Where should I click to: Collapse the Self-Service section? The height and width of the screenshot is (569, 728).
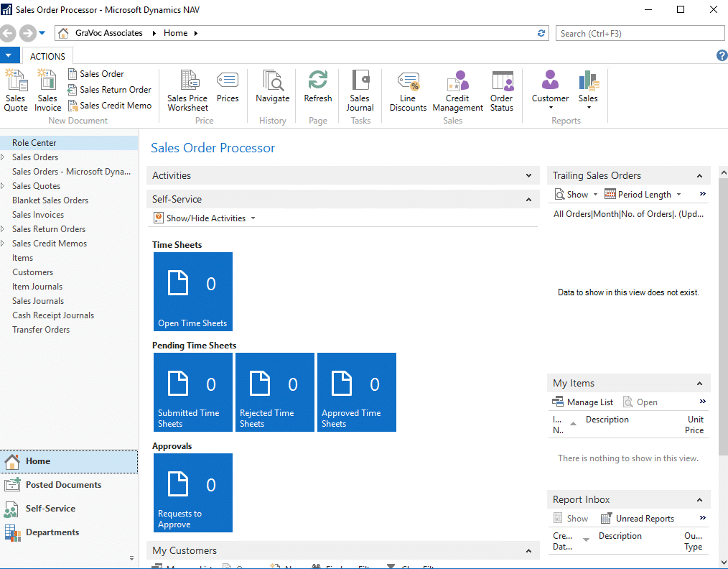coord(528,199)
